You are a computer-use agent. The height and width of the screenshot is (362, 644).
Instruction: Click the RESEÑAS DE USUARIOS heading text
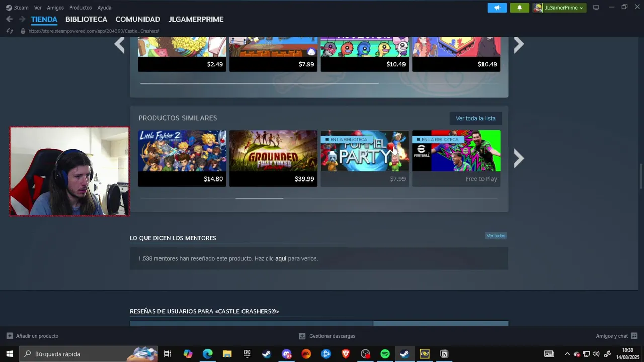(x=204, y=311)
